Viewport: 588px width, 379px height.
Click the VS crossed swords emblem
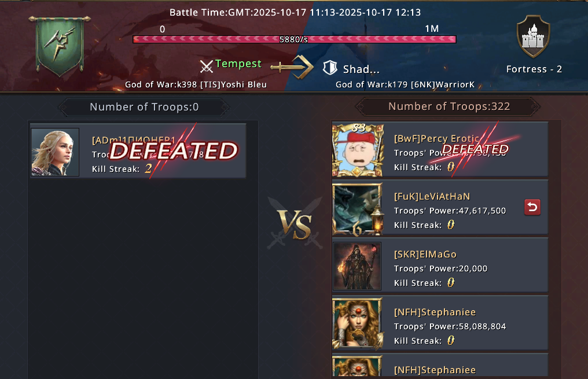click(295, 224)
